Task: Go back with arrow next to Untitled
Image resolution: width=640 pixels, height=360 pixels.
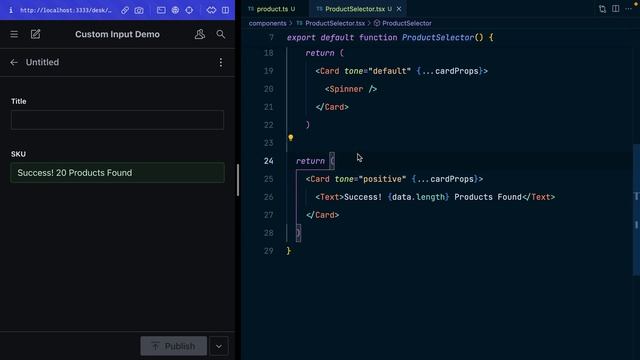Action: click(x=14, y=62)
